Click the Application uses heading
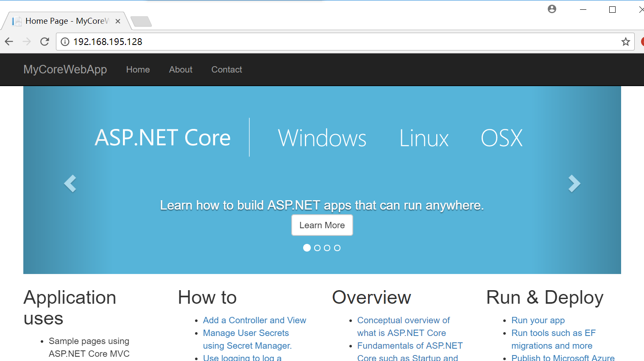644x361 pixels. (x=70, y=308)
